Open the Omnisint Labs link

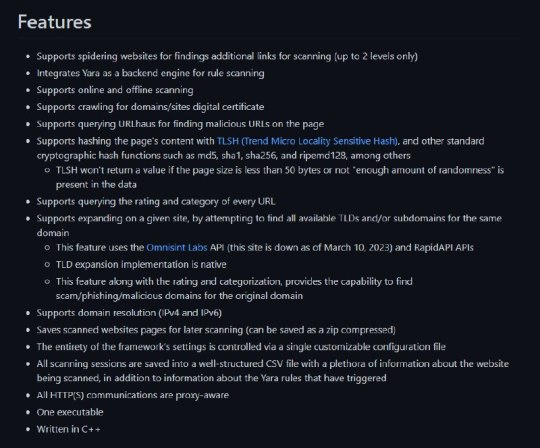177,248
